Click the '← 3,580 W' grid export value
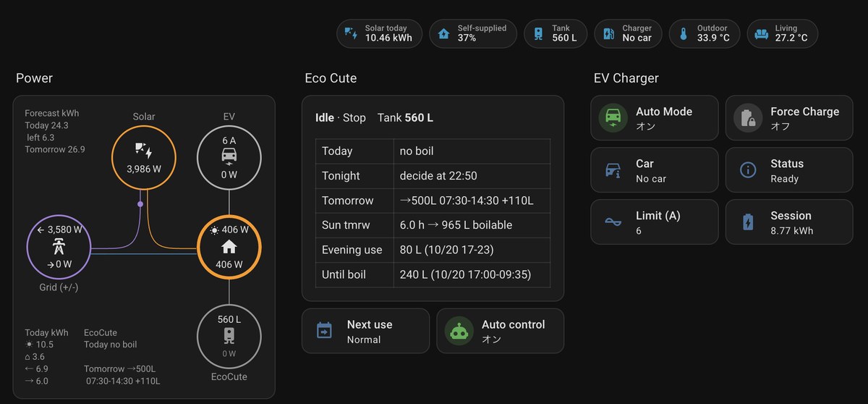Viewport: 868px width, 404px height. click(59, 230)
